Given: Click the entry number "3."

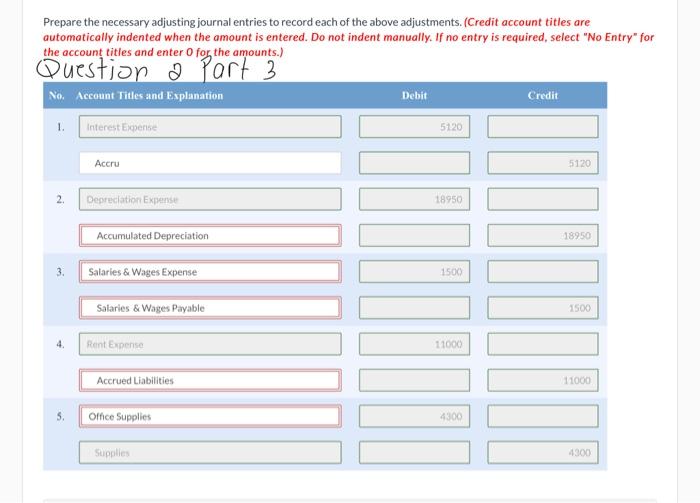Looking at the screenshot, I should click(x=60, y=272).
